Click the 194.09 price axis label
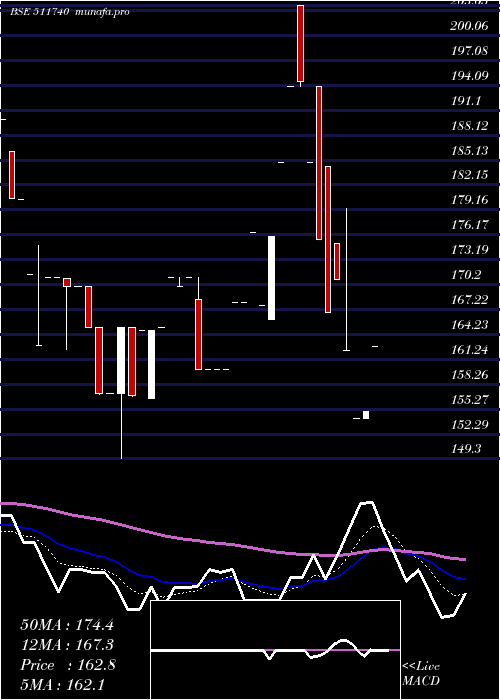 469,76
